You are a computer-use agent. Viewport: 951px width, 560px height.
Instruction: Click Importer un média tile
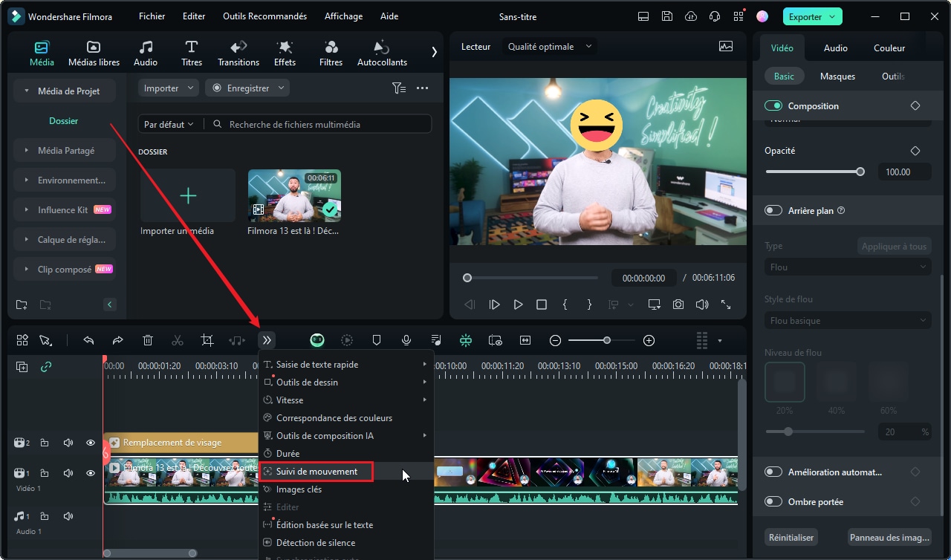click(x=188, y=195)
